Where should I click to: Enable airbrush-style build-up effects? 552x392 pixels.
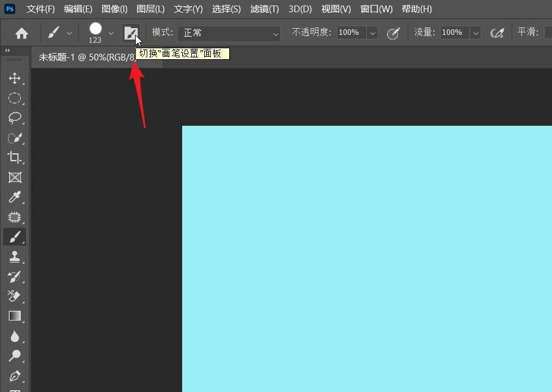tap(497, 33)
